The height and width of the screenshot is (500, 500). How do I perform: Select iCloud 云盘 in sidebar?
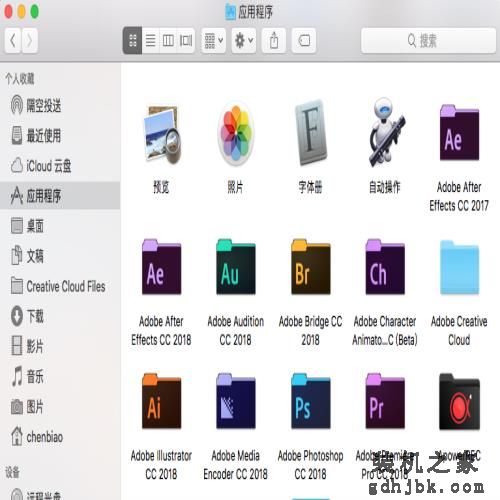[60, 165]
